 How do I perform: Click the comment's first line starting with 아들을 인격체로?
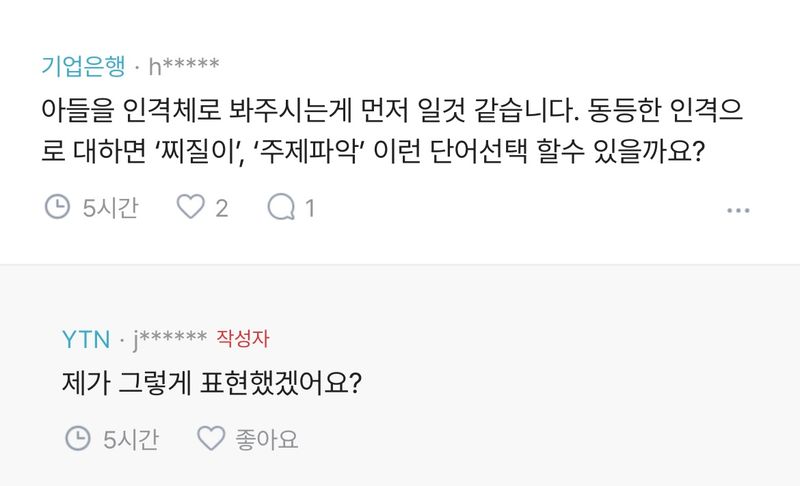400,108
